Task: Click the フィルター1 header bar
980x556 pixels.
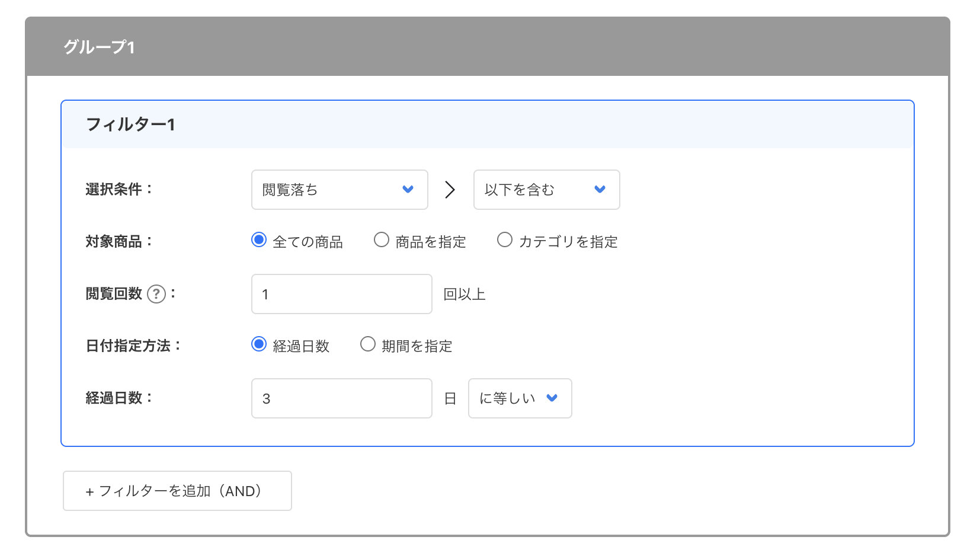Action: [487, 124]
